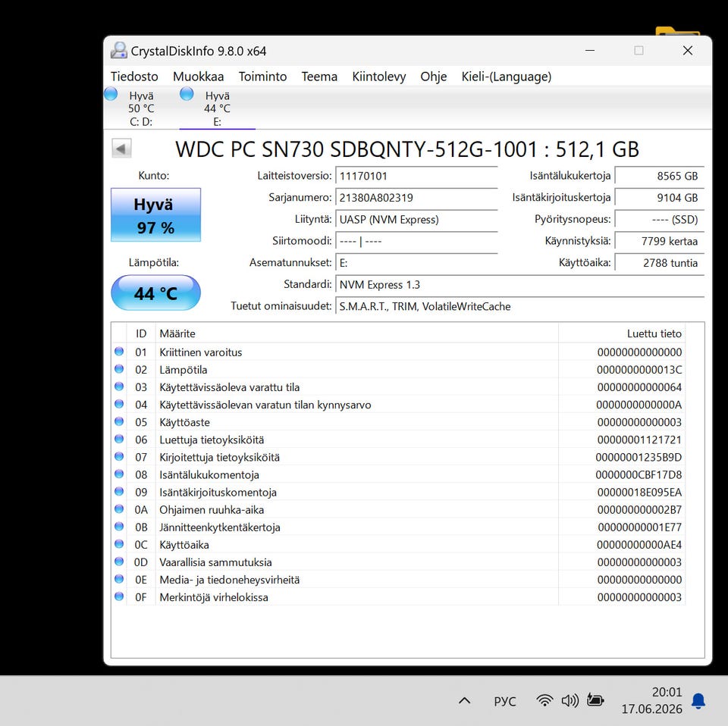The image size is (728, 726).
Task: Minimize the CrystalDiskInfo window
Action: (x=590, y=51)
